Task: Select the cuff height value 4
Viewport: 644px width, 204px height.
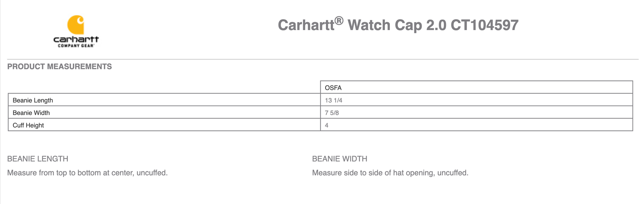Action: coord(327,125)
